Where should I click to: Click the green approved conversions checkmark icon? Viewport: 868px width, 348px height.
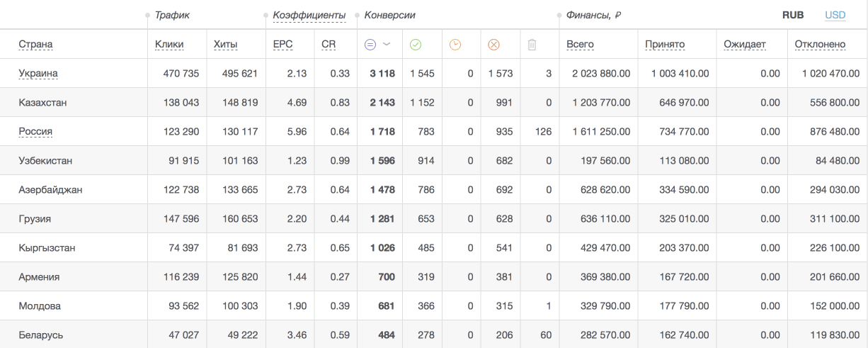pyautogui.click(x=416, y=45)
